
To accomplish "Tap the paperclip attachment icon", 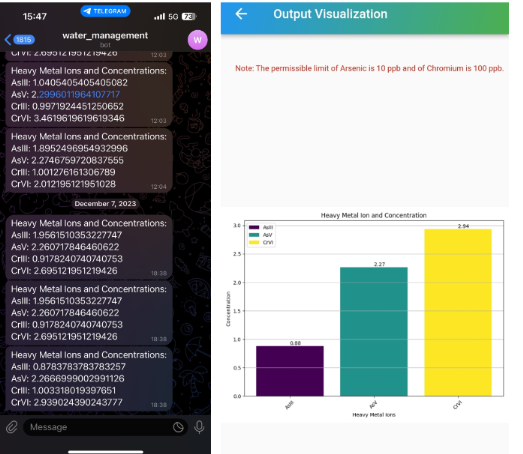I will pyautogui.click(x=12, y=427).
